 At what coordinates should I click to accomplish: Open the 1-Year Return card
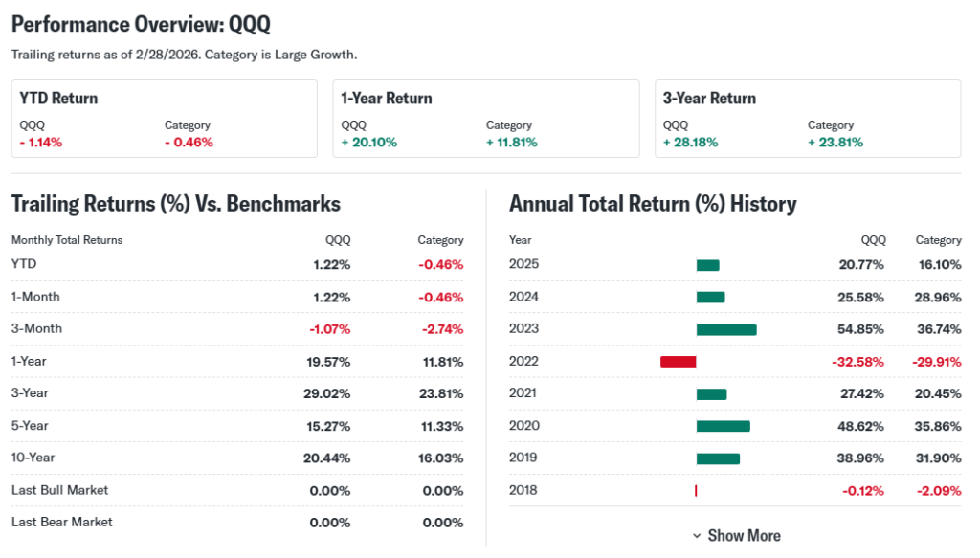coord(486,119)
